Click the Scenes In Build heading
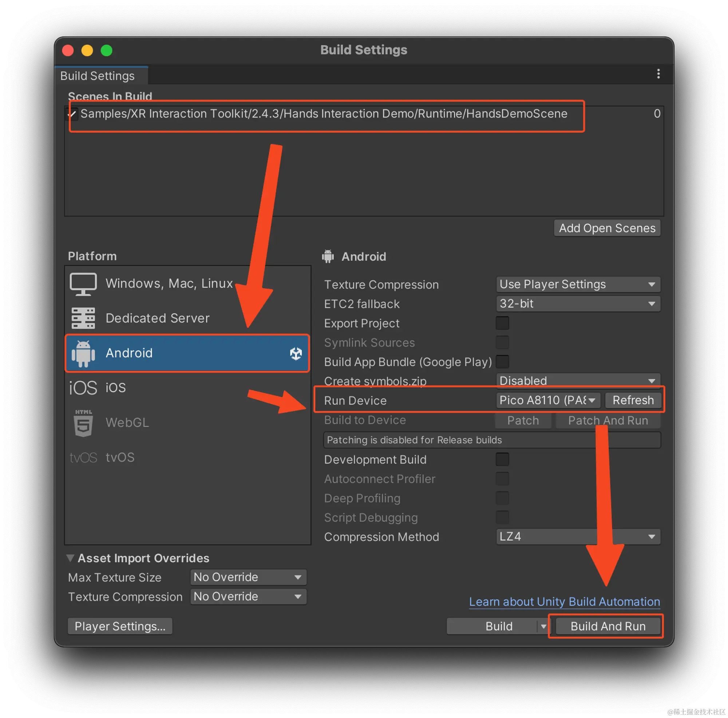The height and width of the screenshot is (718, 728). [110, 96]
